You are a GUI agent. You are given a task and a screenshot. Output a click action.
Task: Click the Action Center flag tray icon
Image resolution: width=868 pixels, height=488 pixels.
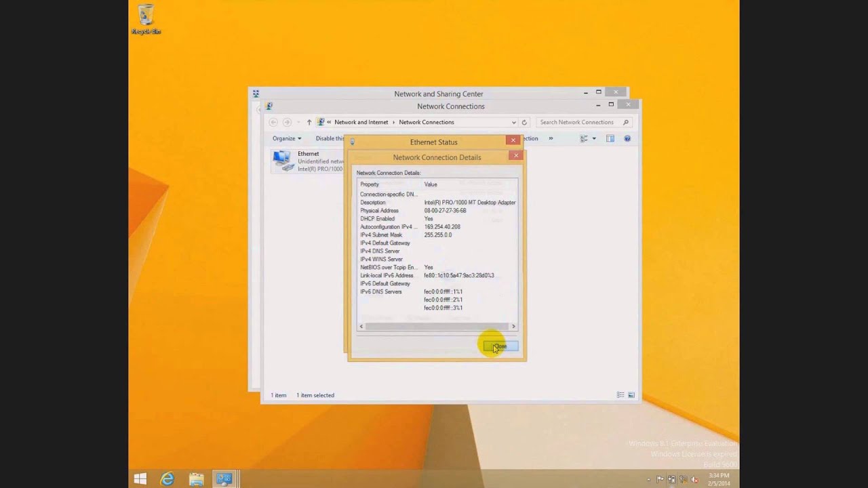click(660, 480)
